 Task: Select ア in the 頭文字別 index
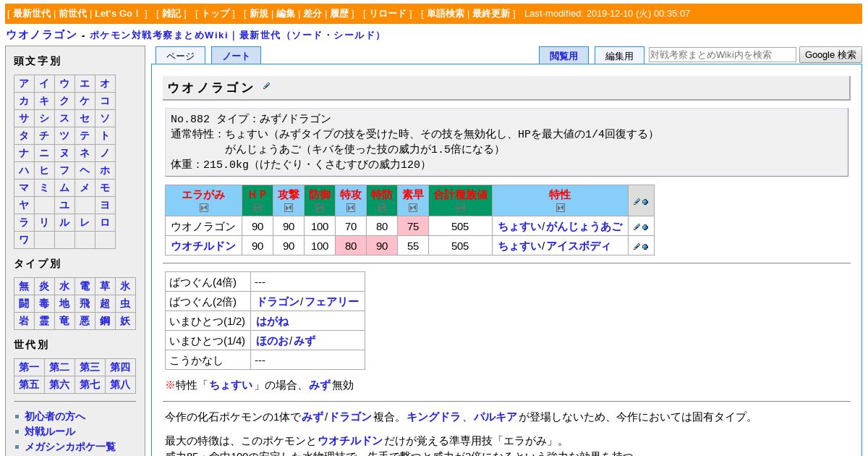coord(24,83)
